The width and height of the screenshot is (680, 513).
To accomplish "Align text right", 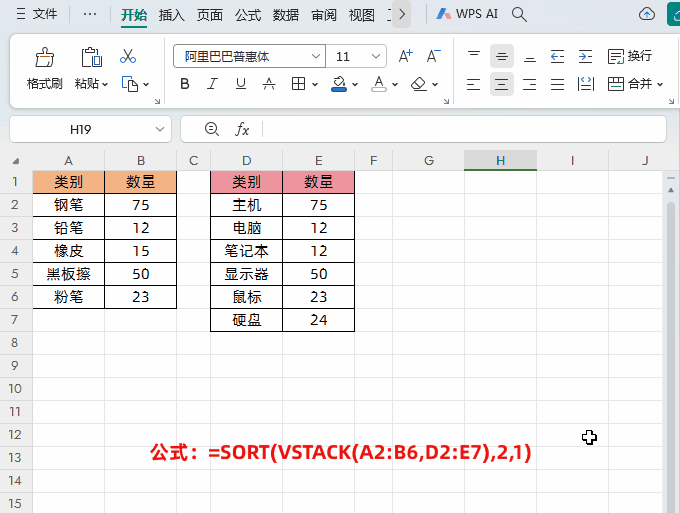I will [530, 84].
